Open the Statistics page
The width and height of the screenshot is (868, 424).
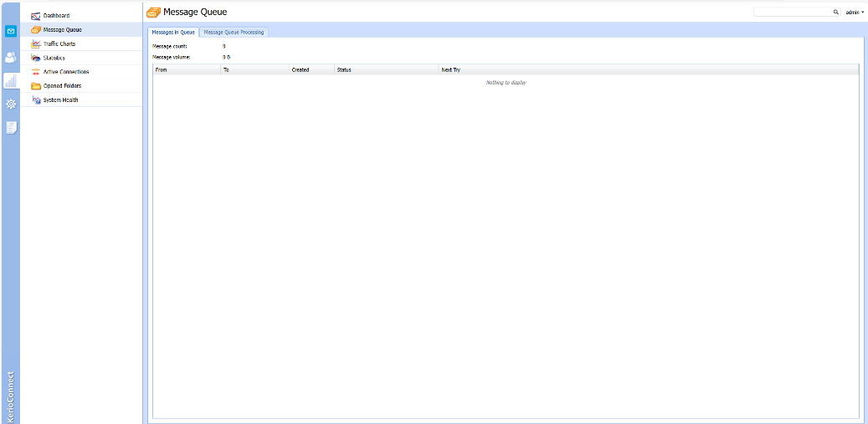54,58
